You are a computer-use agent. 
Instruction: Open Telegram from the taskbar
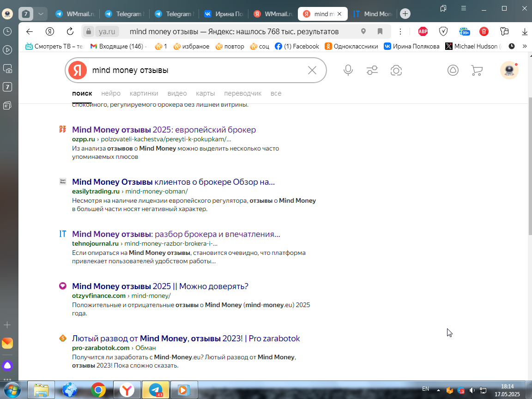(x=155, y=390)
